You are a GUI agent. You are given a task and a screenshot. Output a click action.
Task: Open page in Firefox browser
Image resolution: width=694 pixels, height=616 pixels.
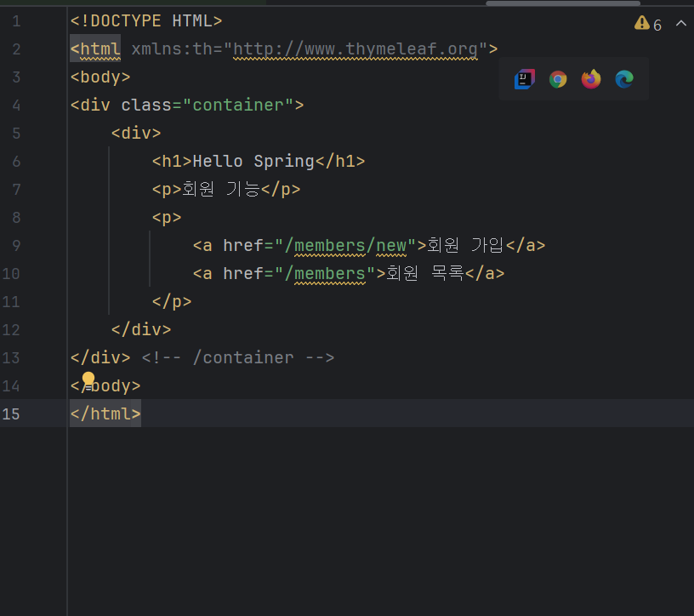591,79
